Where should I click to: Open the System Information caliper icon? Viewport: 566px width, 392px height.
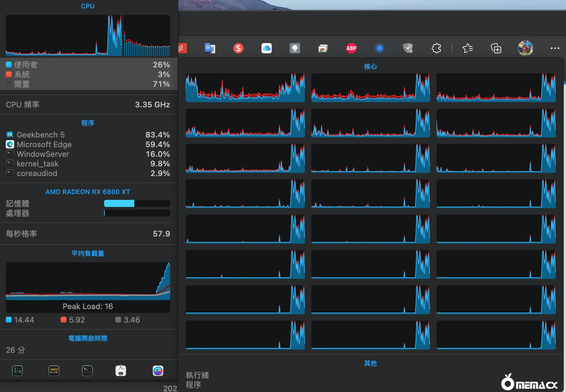[121, 371]
